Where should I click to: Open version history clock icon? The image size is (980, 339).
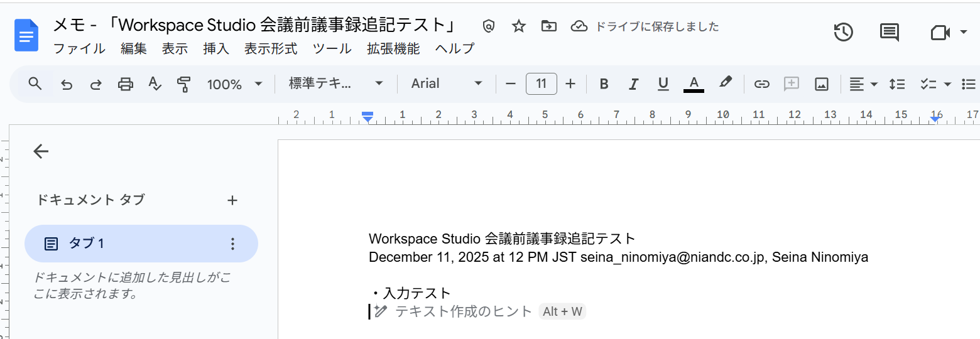[x=843, y=32]
